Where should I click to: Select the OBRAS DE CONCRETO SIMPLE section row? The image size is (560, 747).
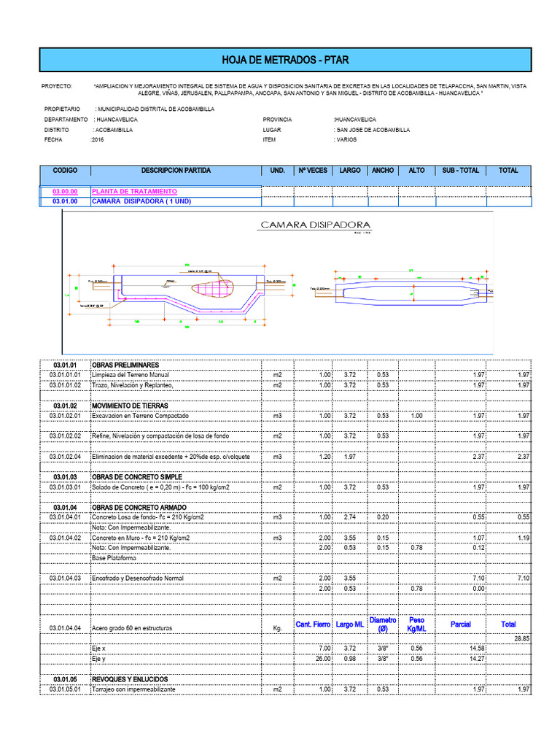pyautogui.click(x=285, y=477)
